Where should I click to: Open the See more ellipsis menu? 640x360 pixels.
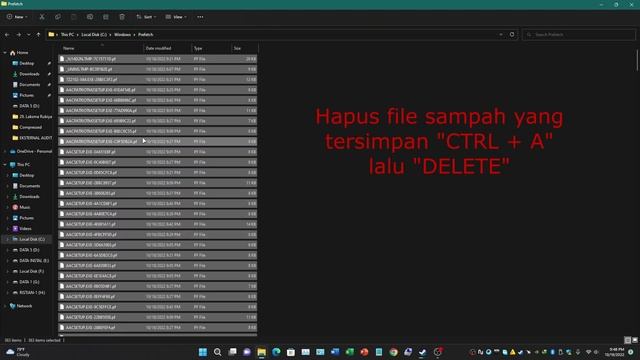(200, 17)
